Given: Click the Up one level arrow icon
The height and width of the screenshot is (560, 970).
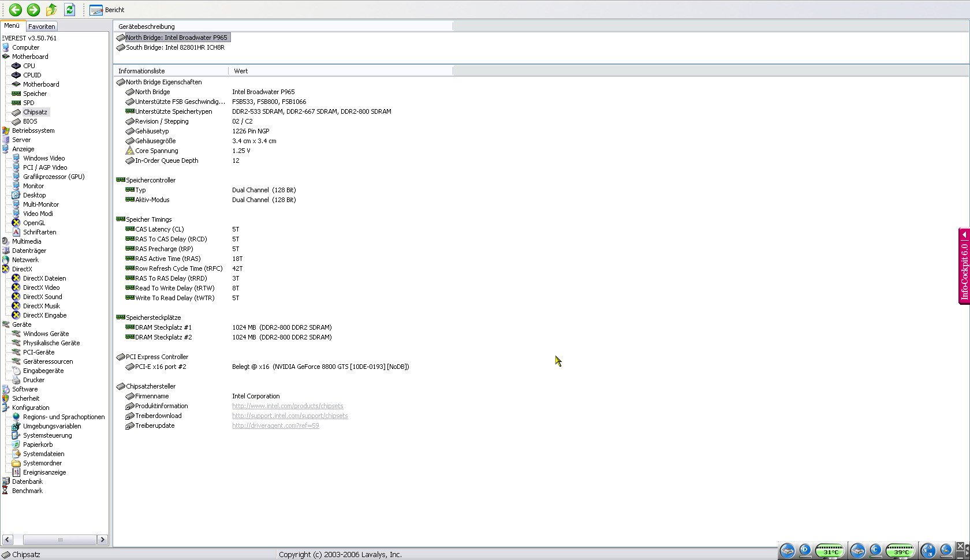Looking at the screenshot, I should point(51,9).
